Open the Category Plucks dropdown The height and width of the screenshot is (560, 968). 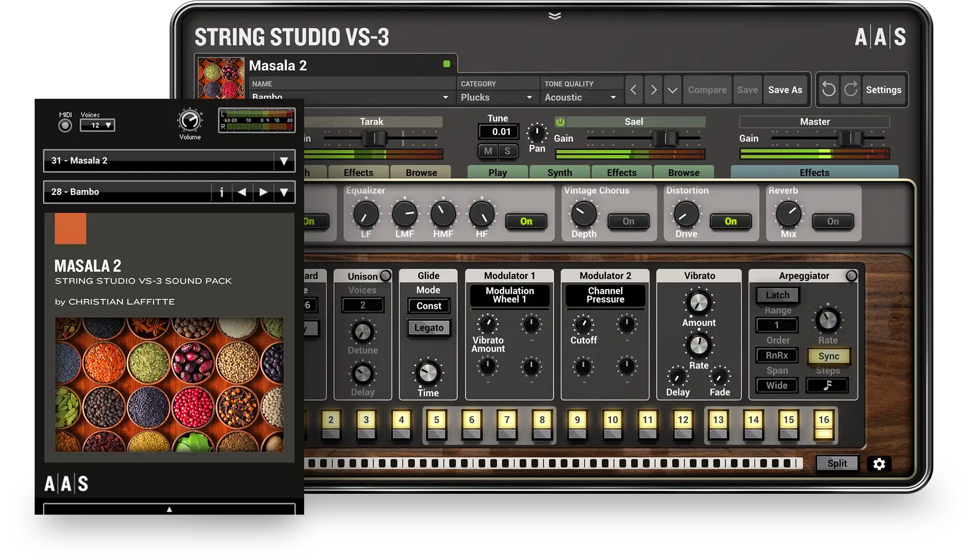pyautogui.click(x=496, y=97)
